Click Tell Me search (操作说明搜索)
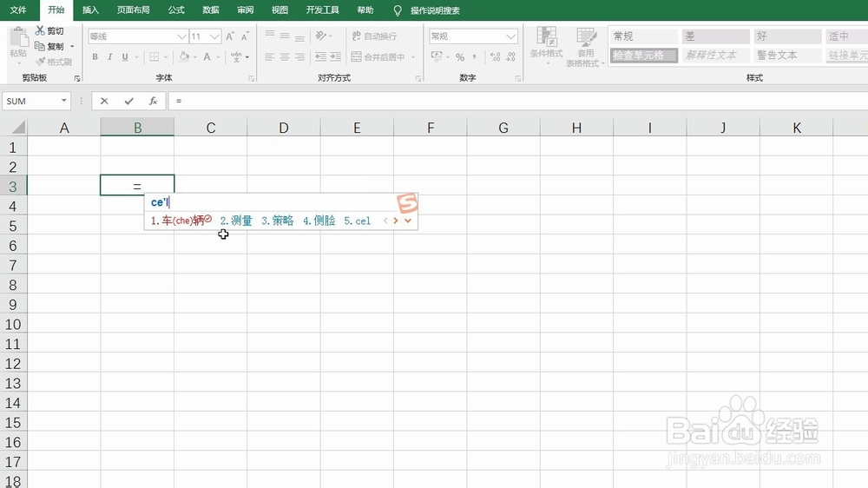The width and height of the screenshot is (868, 488). [x=435, y=10]
